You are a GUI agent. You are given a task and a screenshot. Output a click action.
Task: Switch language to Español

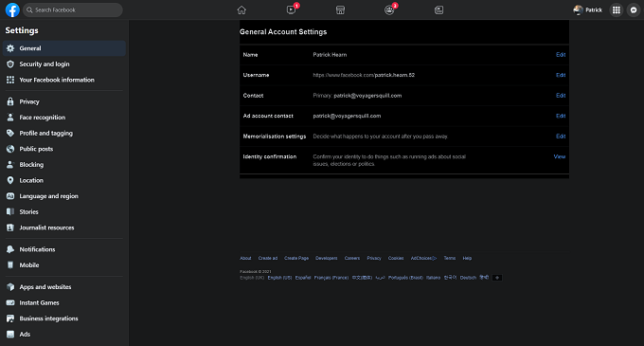(x=303, y=278)
